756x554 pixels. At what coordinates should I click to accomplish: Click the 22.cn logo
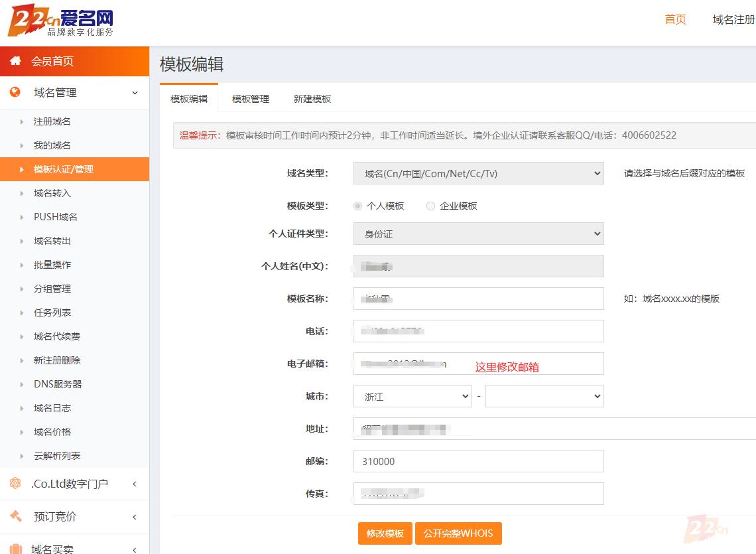[x=60, y=21]
